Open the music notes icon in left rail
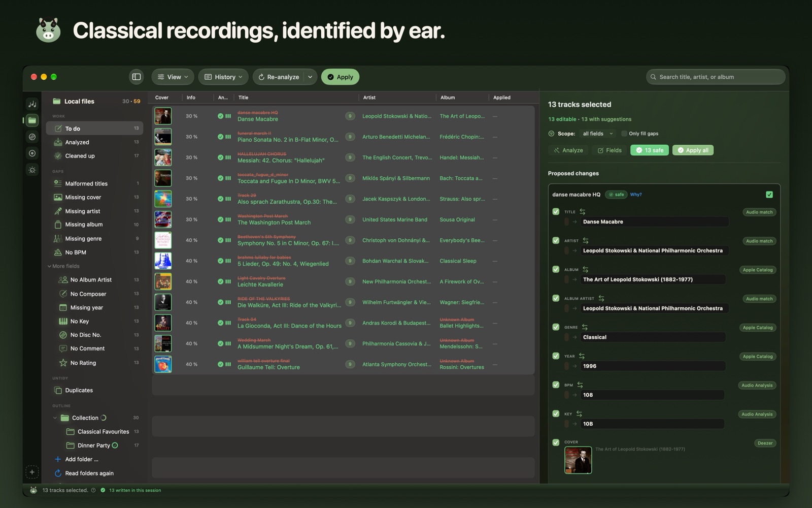 click(32, 104)
